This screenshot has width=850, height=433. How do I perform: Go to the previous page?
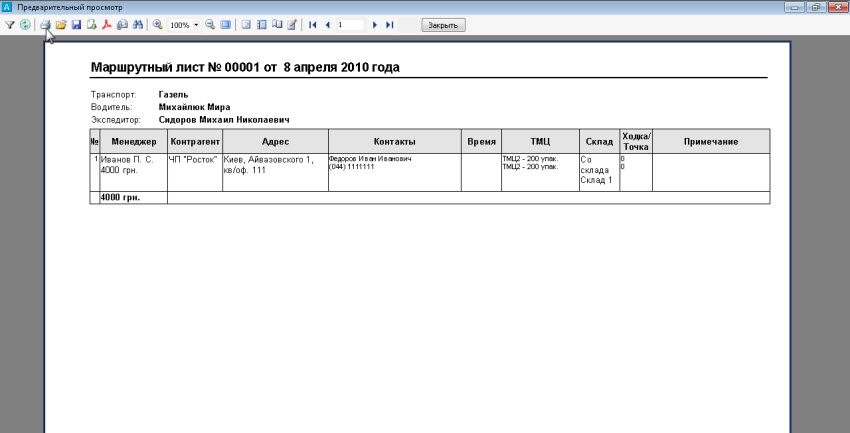click(x=327, y=24)
